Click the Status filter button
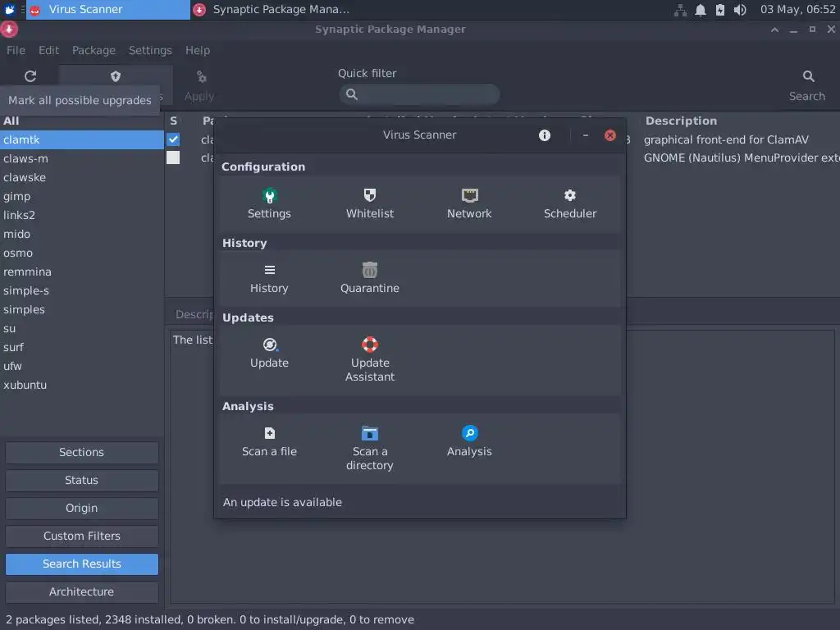 [82, 480]
